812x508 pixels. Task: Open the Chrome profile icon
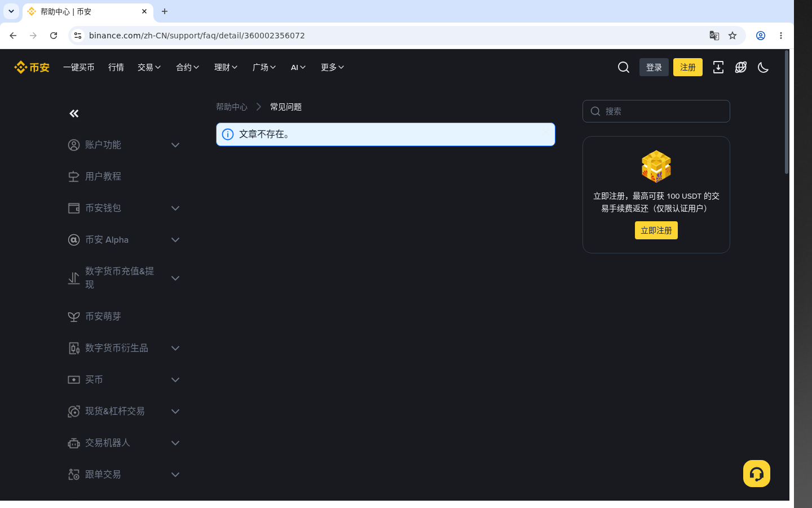pyautogui.click(x=761, y=36)
